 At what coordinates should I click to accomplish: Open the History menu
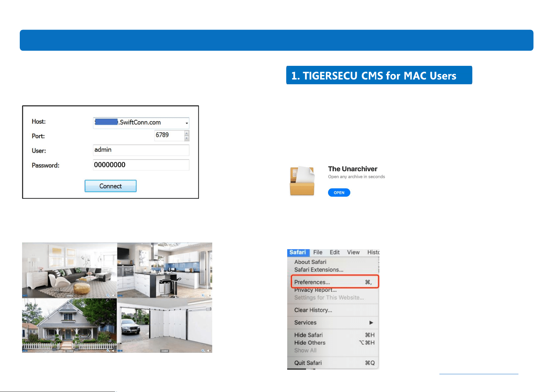tap(373, 252)
